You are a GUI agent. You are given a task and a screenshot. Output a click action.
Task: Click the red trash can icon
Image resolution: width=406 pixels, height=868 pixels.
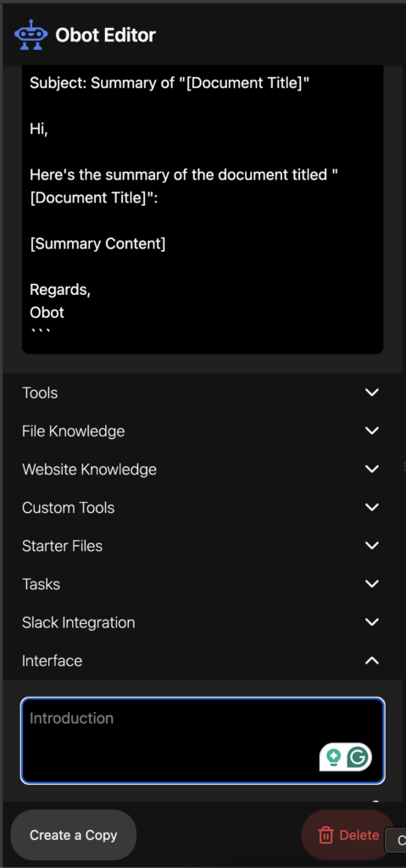tap(325, 835)
